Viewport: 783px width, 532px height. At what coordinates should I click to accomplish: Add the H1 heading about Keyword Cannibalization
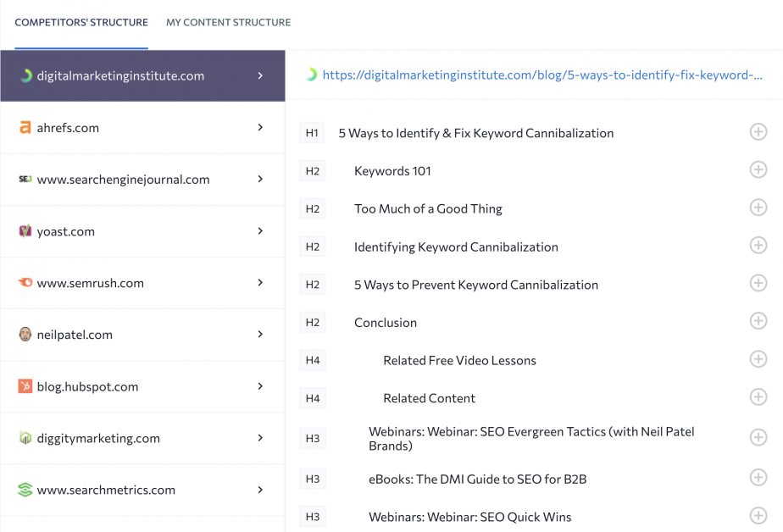758,132
